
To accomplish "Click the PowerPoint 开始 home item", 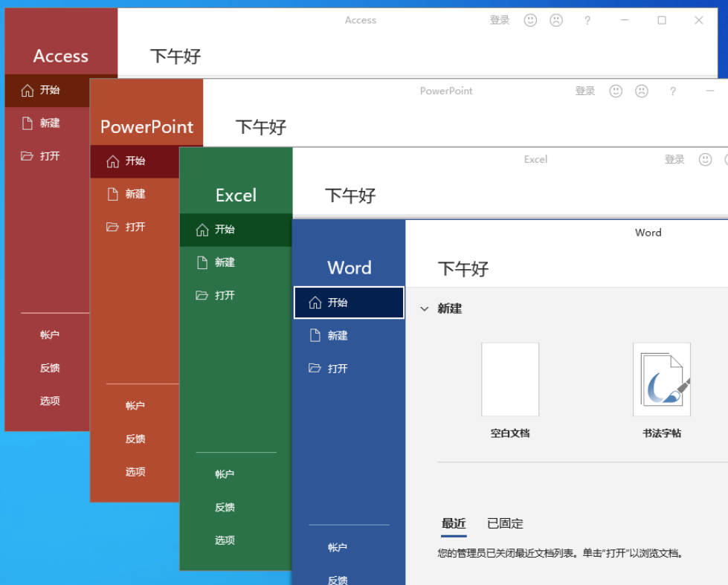I will [x=135, y=161].
